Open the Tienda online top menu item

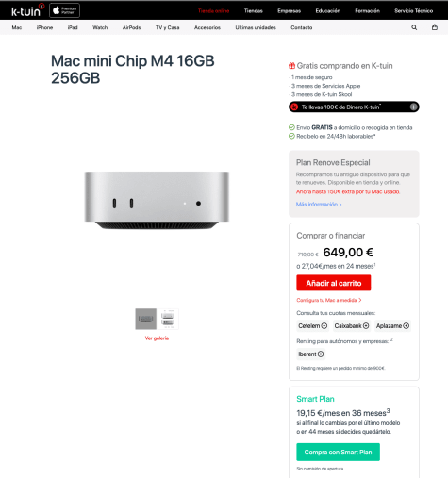tap(213, 11)
